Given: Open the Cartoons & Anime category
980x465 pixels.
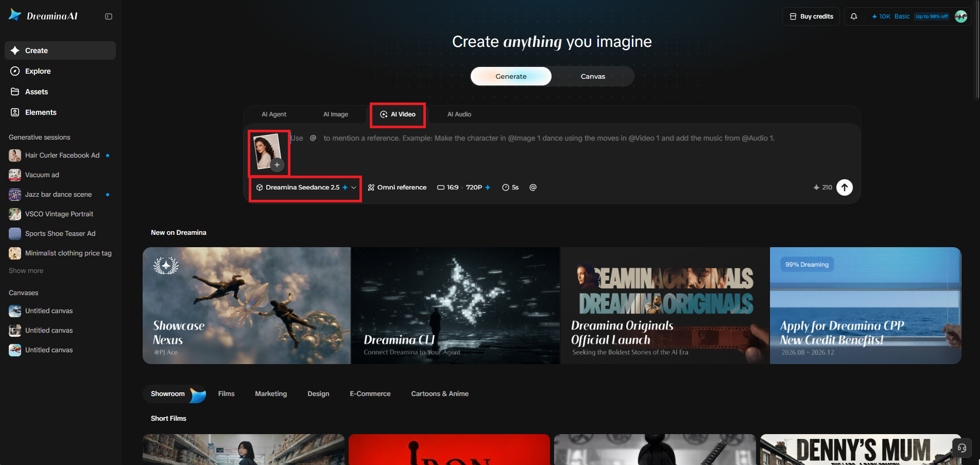Looking at the screenshot, I should coord(440,394).
